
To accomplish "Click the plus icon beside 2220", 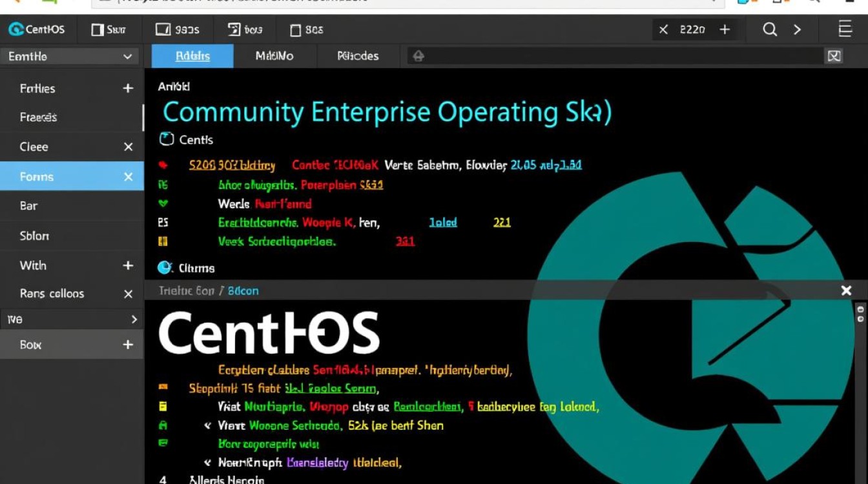I will (725, 30).
